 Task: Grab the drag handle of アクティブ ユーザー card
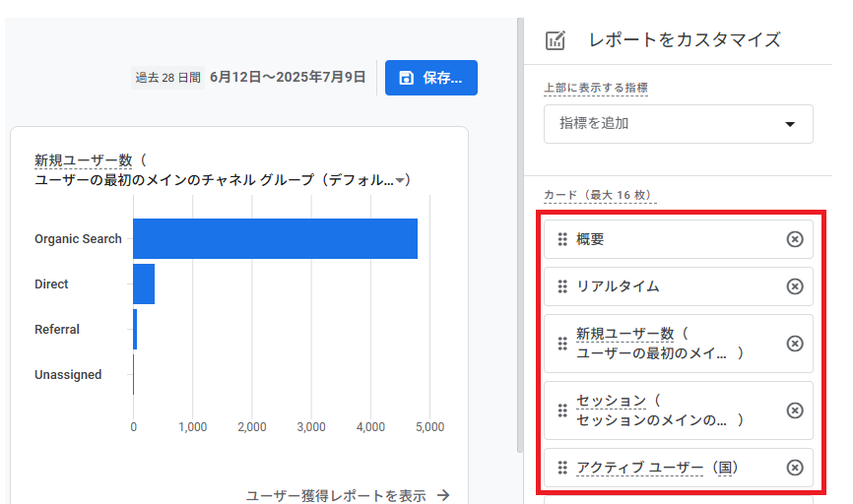click(562, 468)
